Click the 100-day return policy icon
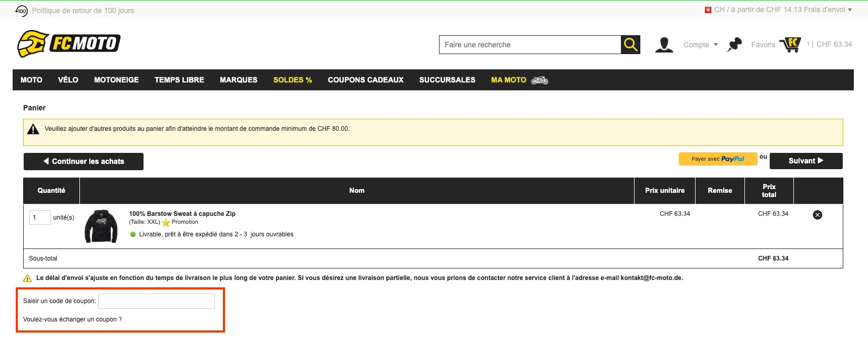This screenshot has width=868, height=342. (x=21, y=11)
